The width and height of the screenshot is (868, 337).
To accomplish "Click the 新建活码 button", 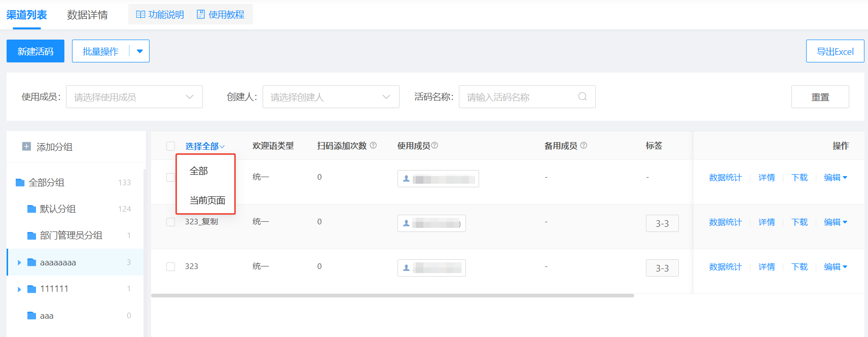I will pyautogui.click(x=35, y=51).
